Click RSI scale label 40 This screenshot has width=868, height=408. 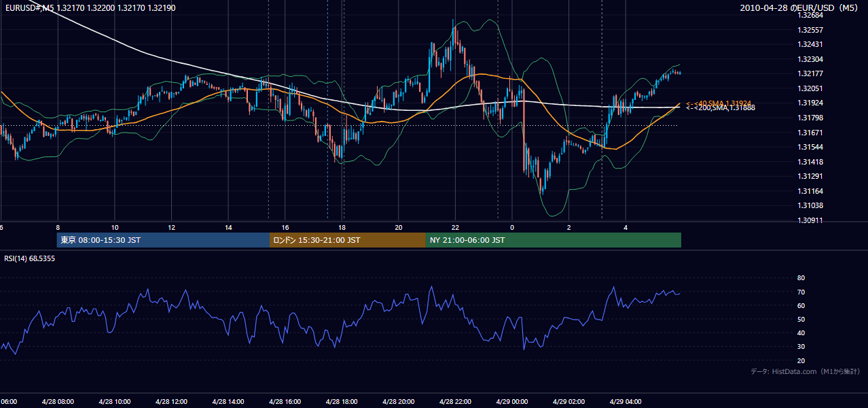[801, 333]
